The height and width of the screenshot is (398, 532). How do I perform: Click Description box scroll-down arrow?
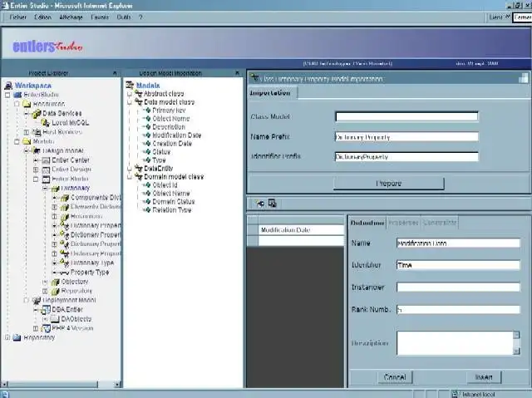click(516, 351)
